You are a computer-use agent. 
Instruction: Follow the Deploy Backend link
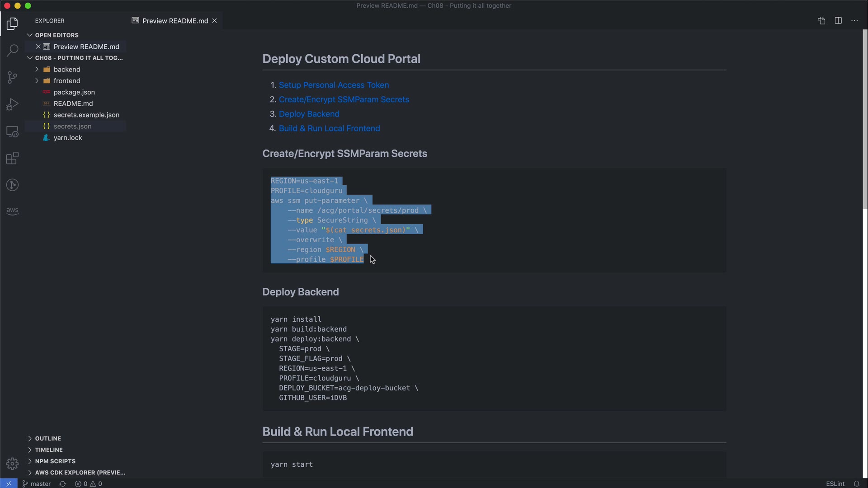point(309,114)
